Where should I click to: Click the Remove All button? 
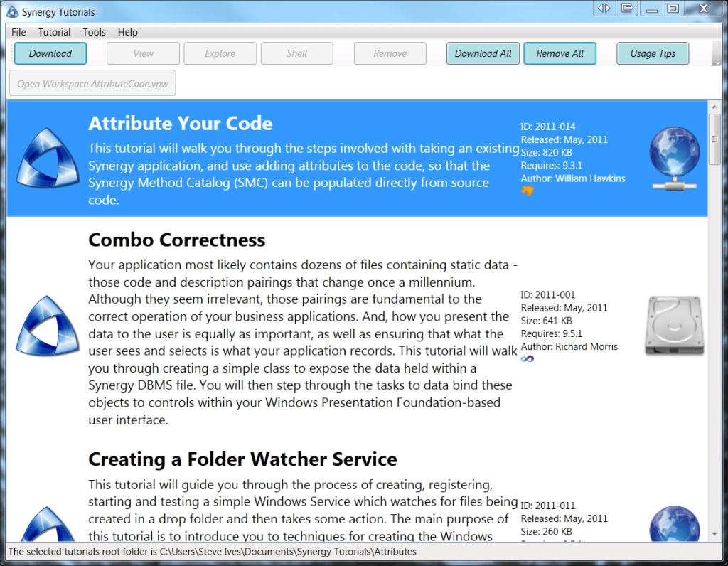click(x=560, y=53)
